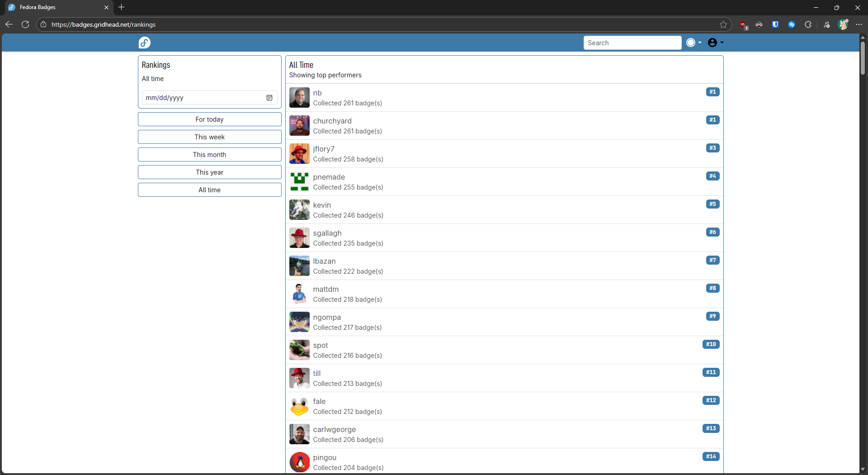
Task: Go back using the browser back arrow
Action: pyautogui.click(x=9, y=24)
